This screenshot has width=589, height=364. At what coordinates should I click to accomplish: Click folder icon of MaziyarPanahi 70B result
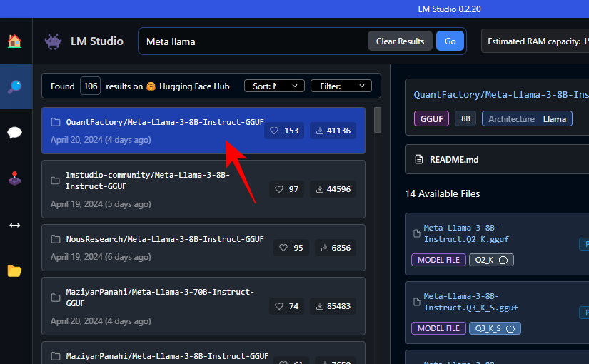(x=56, y=298)
